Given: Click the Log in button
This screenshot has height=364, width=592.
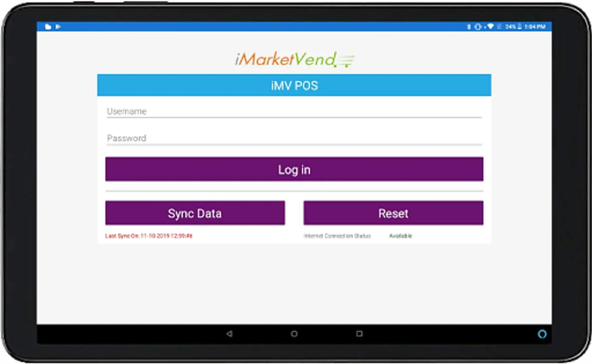Looking at the screenshot, I should (x=294, y=169).
